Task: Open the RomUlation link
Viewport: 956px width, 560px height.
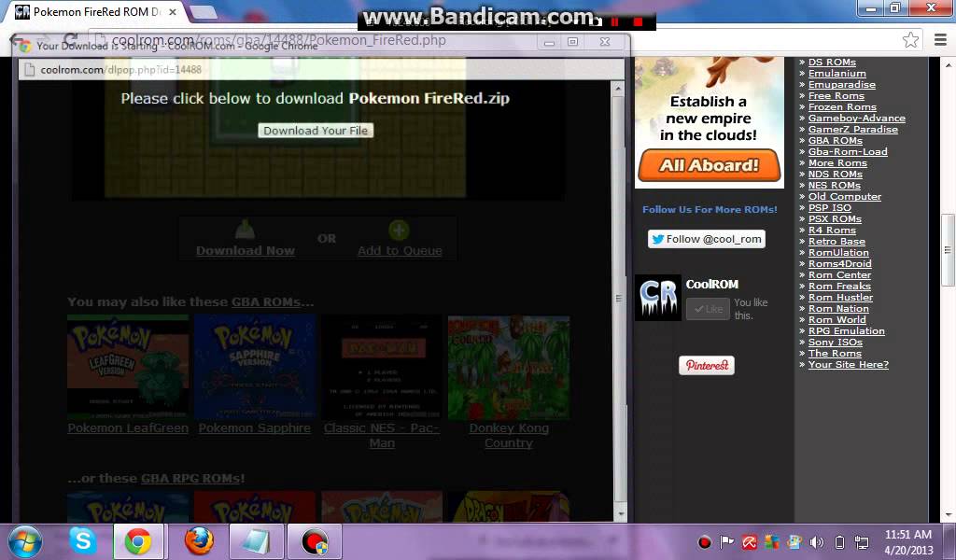Action: [x=838, y=252]
